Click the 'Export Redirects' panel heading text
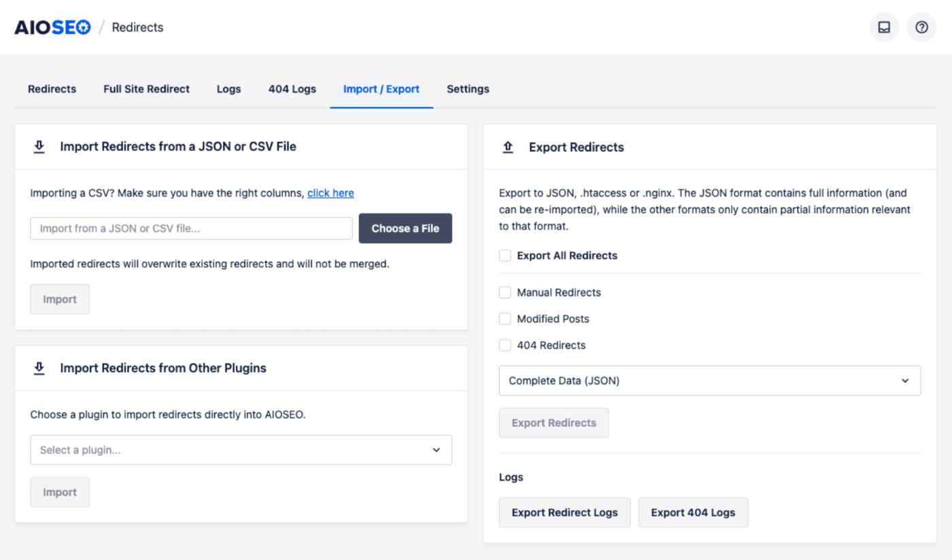 577,147
